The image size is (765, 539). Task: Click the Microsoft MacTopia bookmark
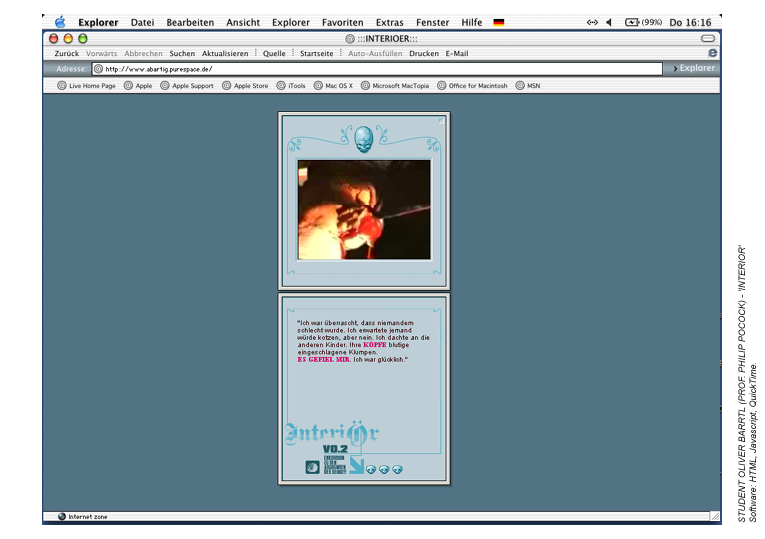tap(395, 86)
